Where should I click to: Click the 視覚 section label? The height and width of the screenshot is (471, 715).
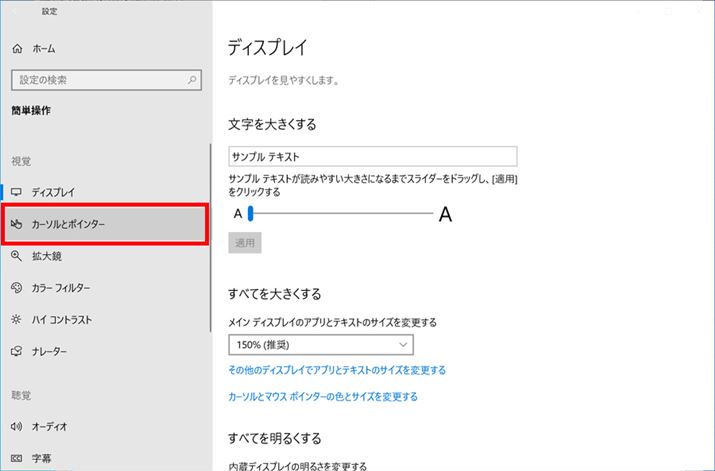click(21, 161)
